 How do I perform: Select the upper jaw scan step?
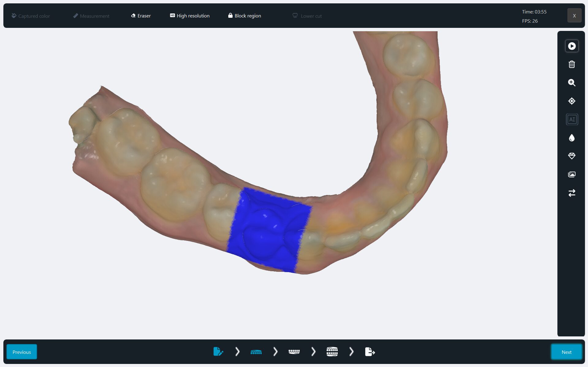(256, 352)
